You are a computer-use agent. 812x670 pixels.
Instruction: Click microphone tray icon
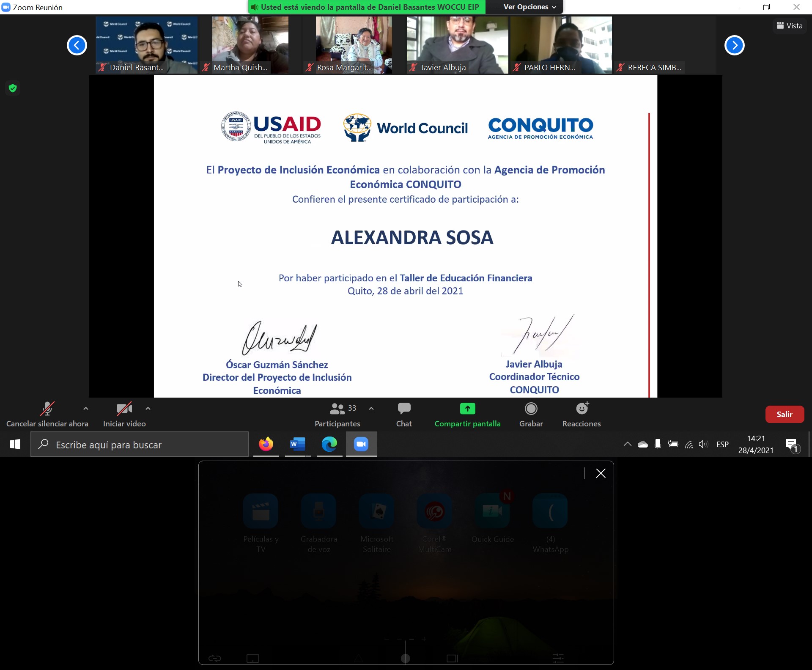[x=658, y=444]
